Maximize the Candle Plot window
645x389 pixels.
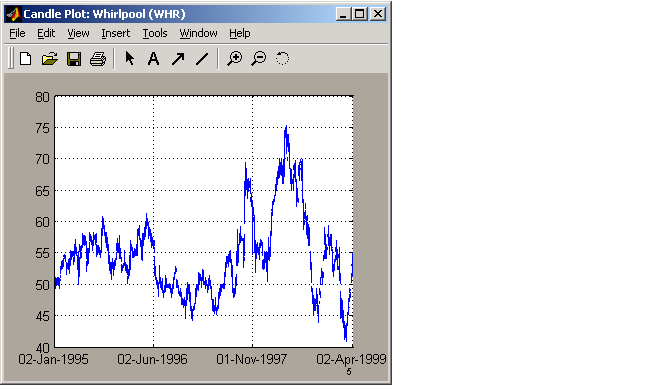point(360,14)
